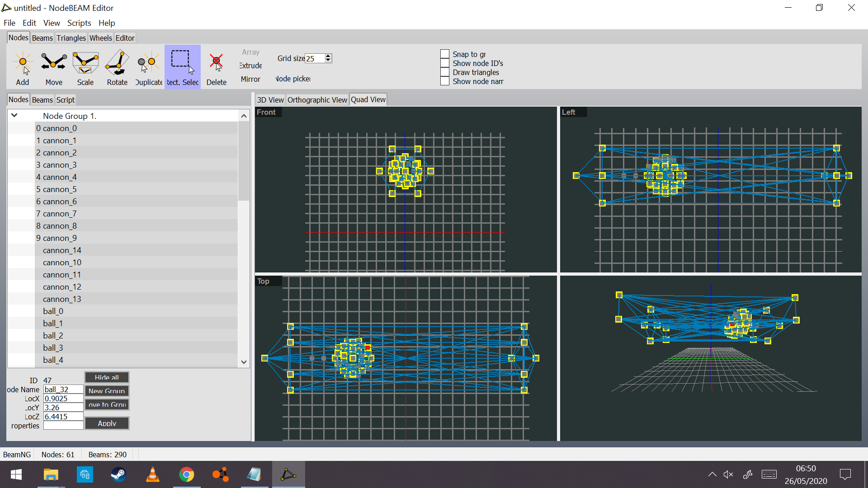Open the Scripts menu
This screenshot has width=868, height=488.
[x=79, y=23]
